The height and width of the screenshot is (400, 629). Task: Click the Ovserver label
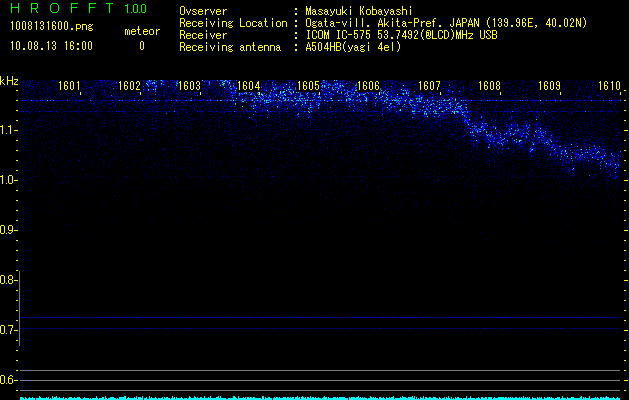(203, 11)
